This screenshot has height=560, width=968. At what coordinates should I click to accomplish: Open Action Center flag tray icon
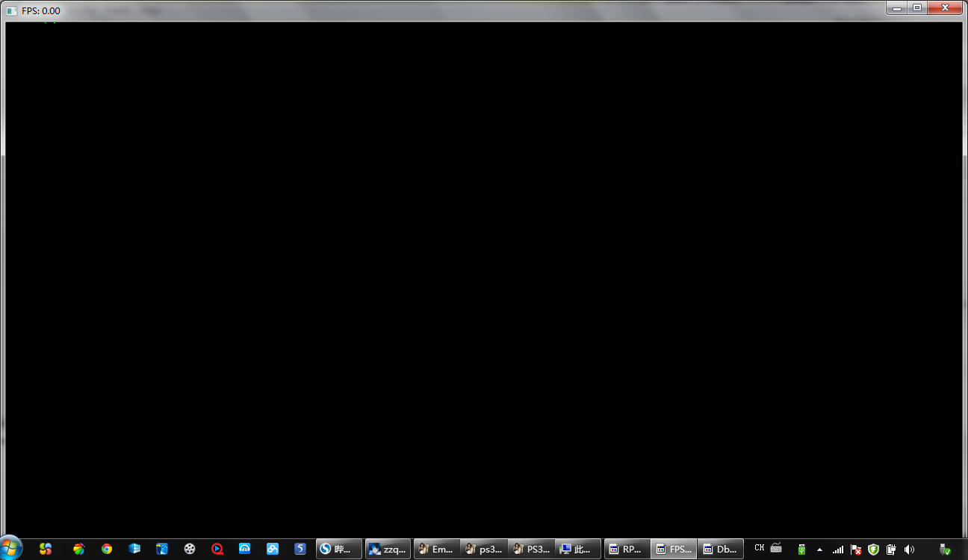856,550
